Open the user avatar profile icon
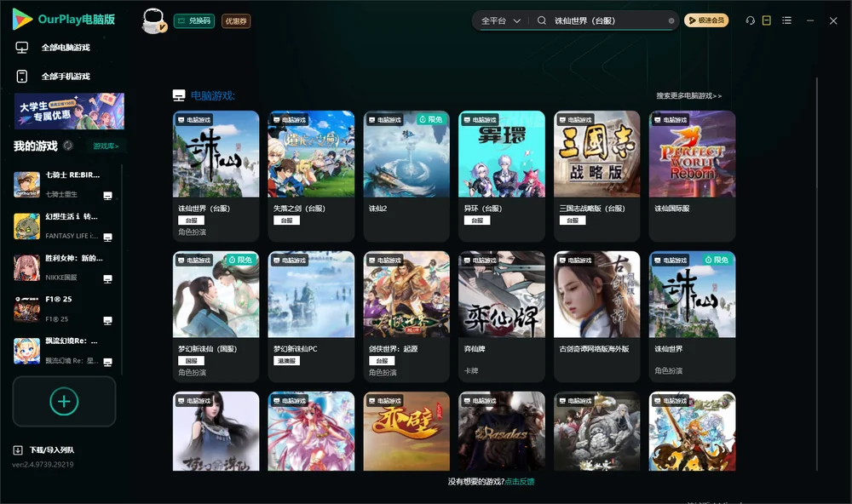852x504 pixels. [153, 21]
